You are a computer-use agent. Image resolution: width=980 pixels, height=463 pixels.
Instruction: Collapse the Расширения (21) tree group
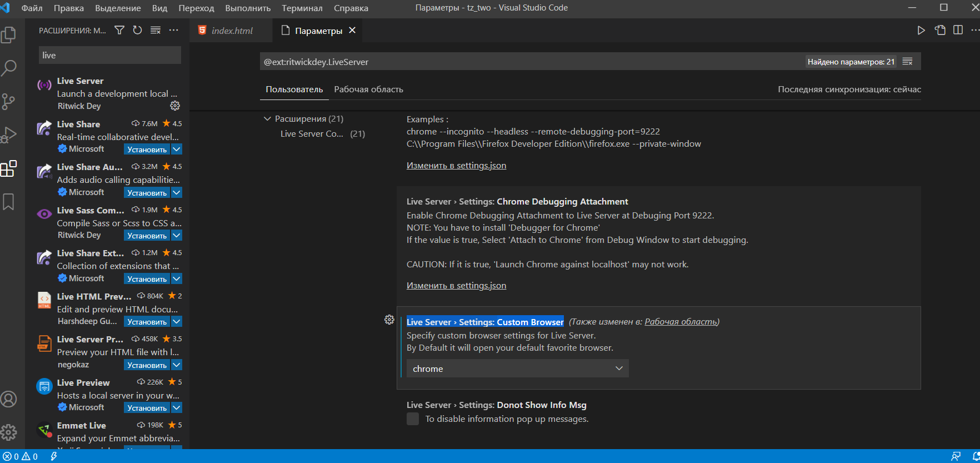click(267, 119)
